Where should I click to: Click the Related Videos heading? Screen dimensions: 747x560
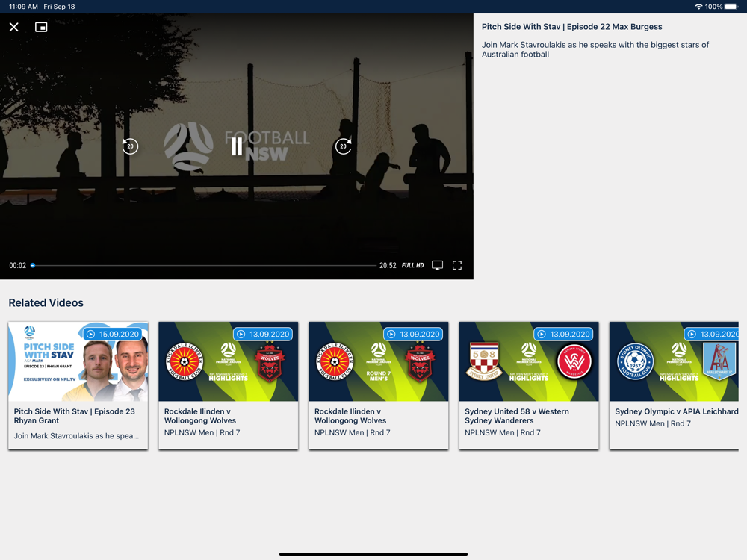46,303
